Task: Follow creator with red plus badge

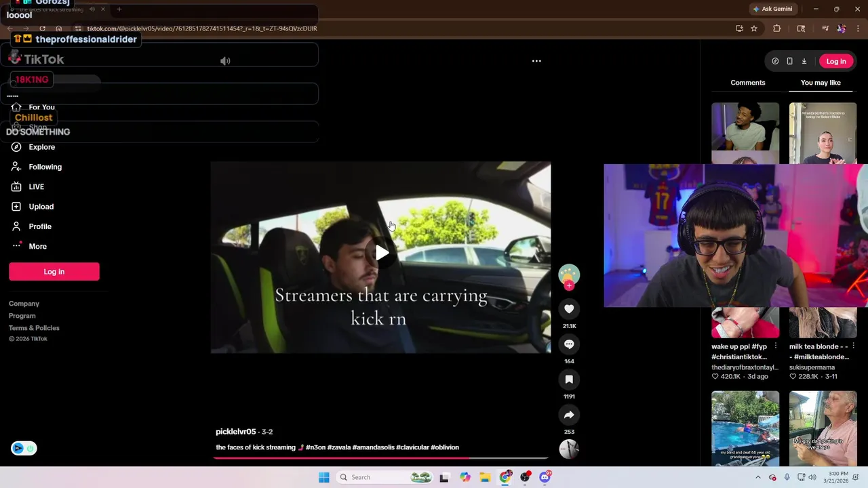Action: tap(569, 286)
